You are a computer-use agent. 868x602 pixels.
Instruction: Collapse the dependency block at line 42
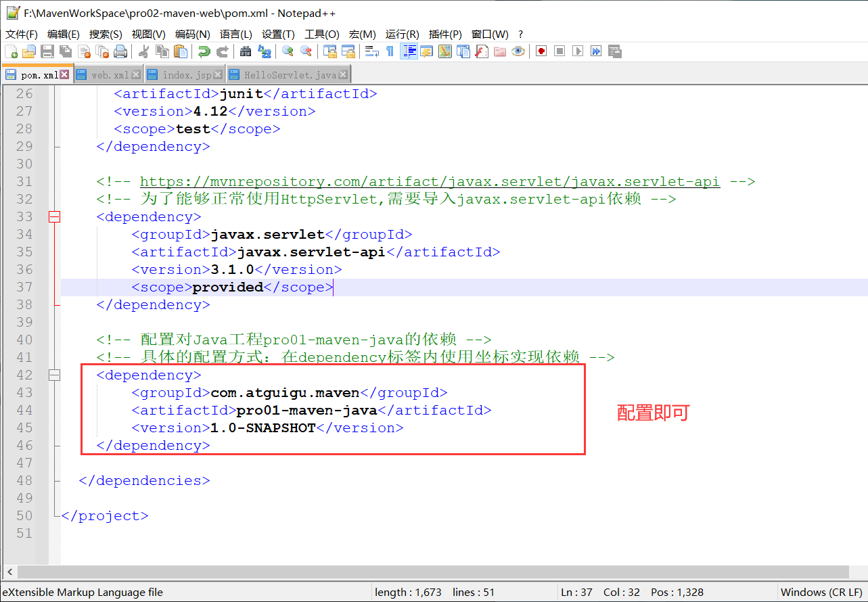click(54, 375)
